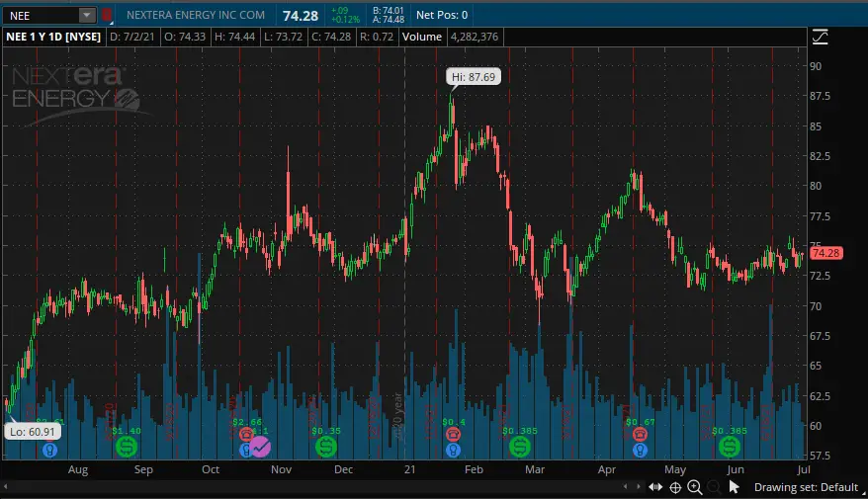Click the red 74.28 price axis label
The image size is (868, 499).
click(x=825, y=253)
